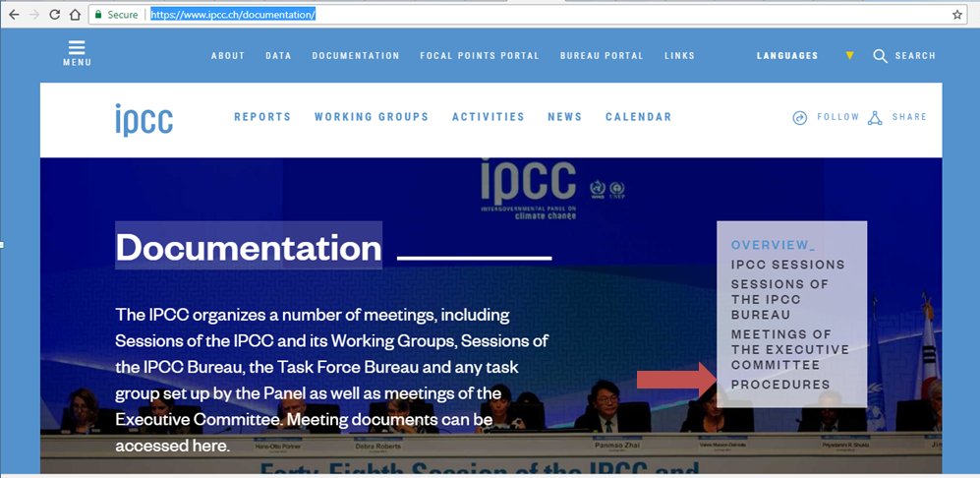Go to browser home icon
The width and height of the screenshot is (980, 478).
(75, 15)
